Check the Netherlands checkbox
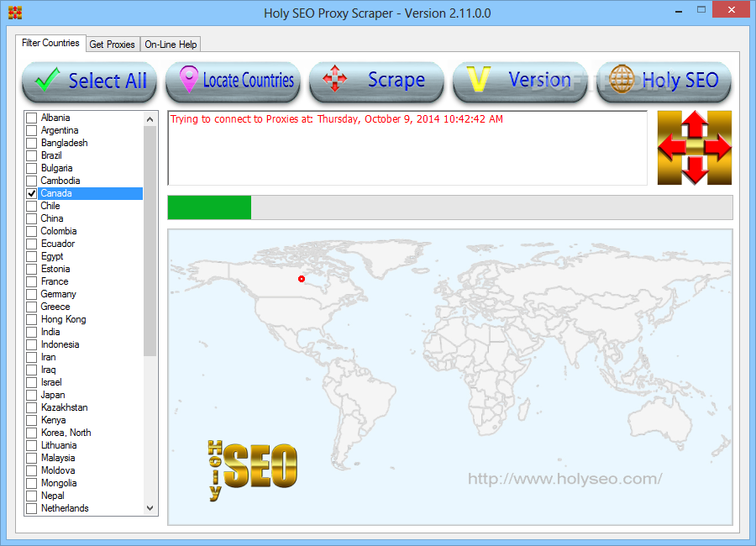 [x=31, y=508]
